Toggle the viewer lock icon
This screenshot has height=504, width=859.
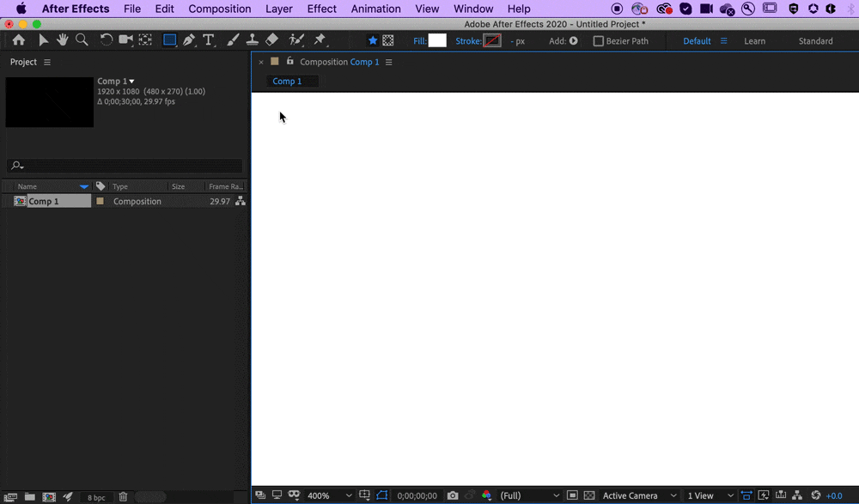(289, 61)
